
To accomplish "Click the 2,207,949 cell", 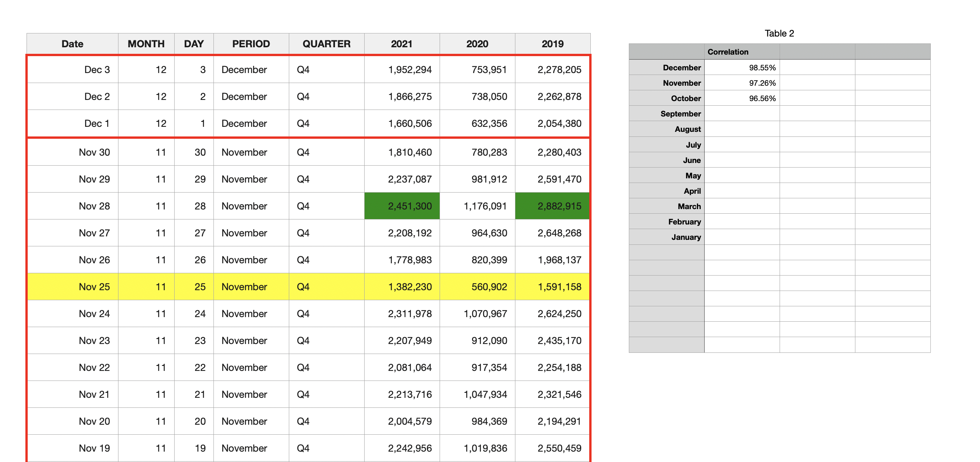I will coord(402,341).
